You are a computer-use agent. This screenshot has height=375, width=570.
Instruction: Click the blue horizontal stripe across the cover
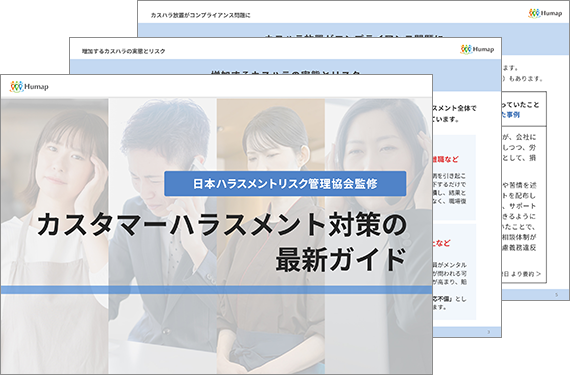216,290
